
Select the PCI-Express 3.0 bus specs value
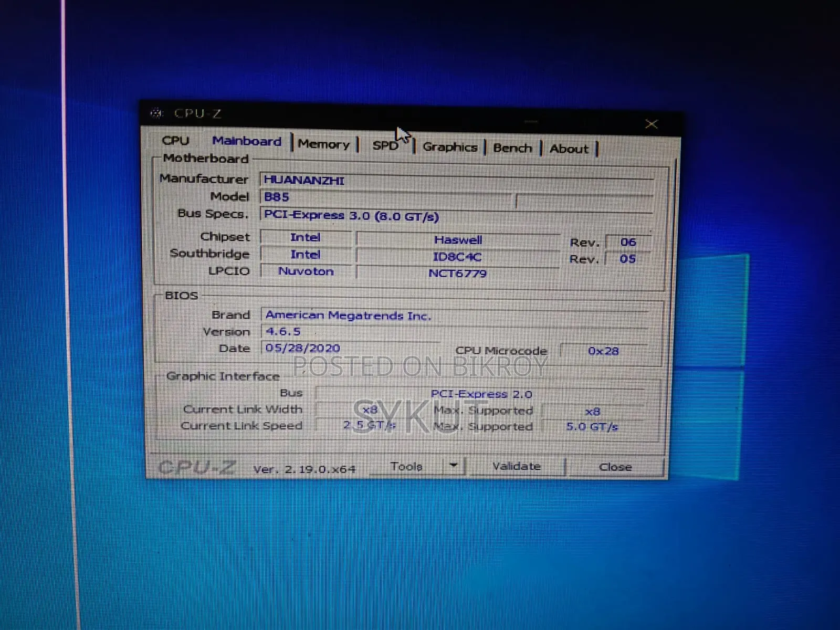coord(457,215)
